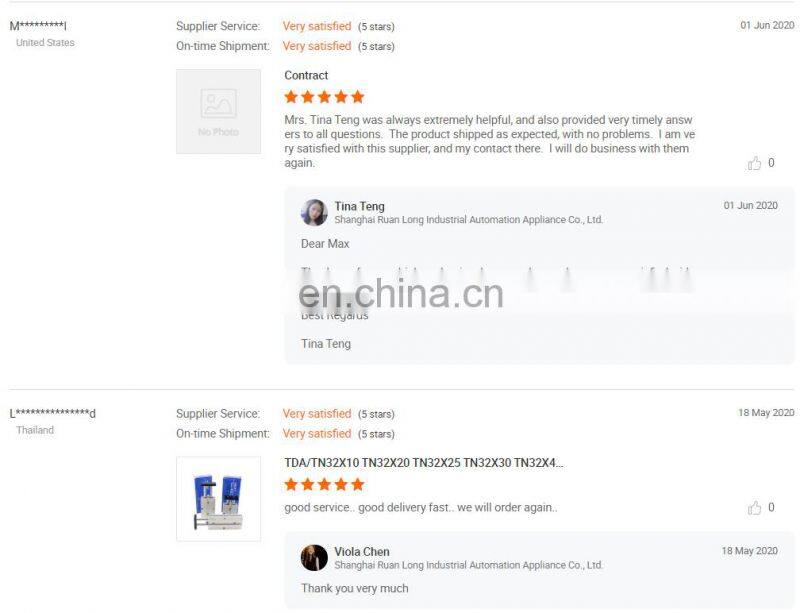The width and height of the screenshot is (800, 613).
Task: Open Tina Teng's profile avatar
Action: click(x=314, y=212)
